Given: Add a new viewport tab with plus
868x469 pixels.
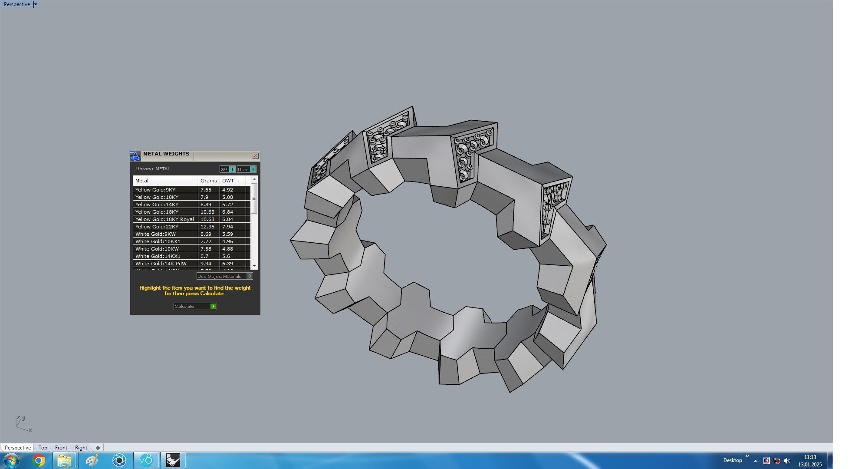Looking at the screenshot, I should pyautogui.click(x=98, y=448).
